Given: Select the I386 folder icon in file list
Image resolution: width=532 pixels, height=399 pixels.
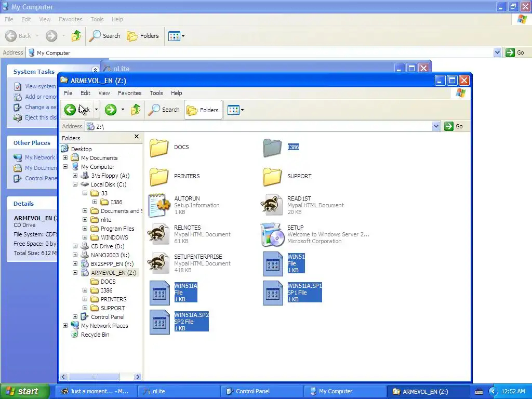Looking at the screenshot, I should pos(272,147).
